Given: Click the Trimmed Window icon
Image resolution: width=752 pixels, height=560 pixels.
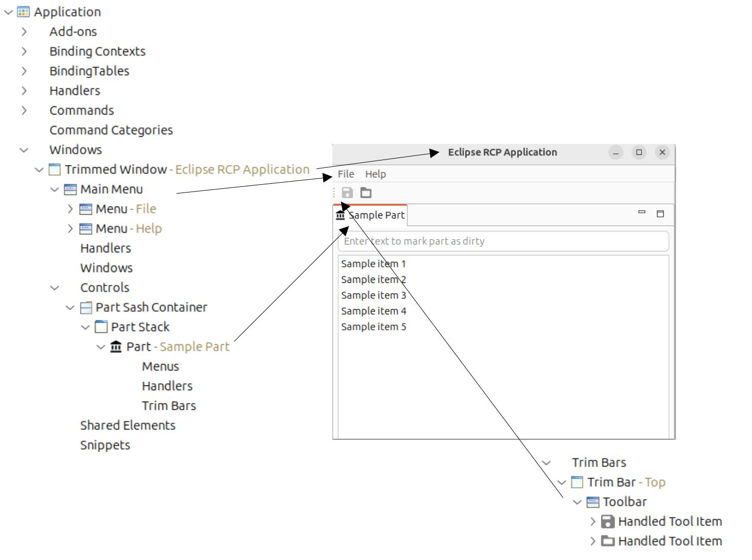Looking at the screenshot, I should pos(54,169).
